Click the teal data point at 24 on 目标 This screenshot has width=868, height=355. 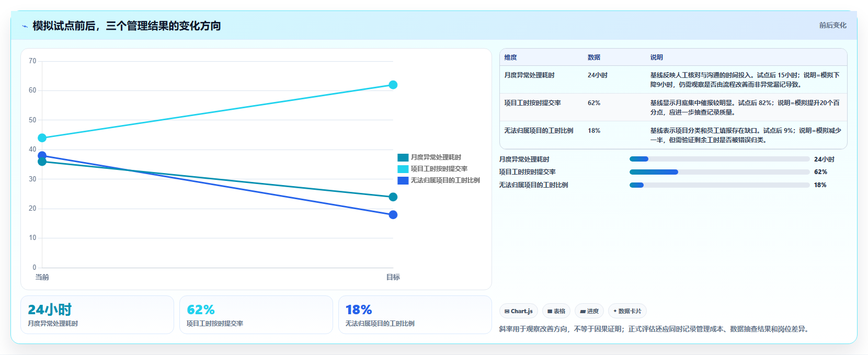[x=393, y=197]
